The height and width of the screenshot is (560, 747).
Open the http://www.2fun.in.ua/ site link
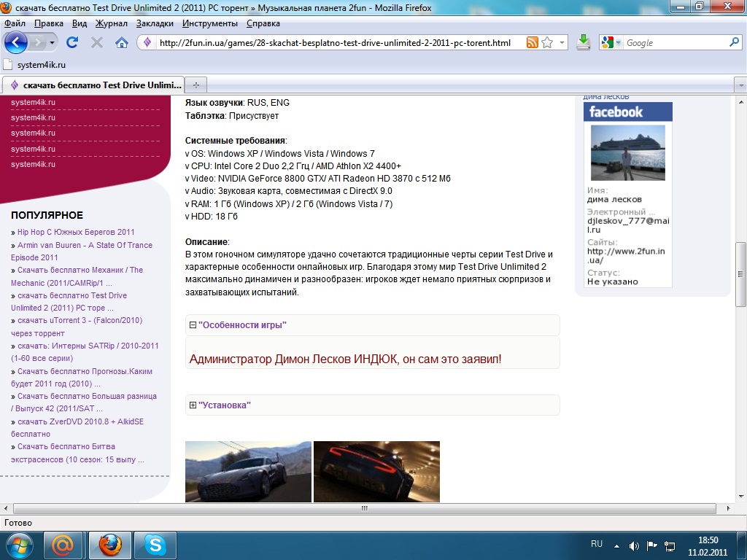click(x=625, y=256)
